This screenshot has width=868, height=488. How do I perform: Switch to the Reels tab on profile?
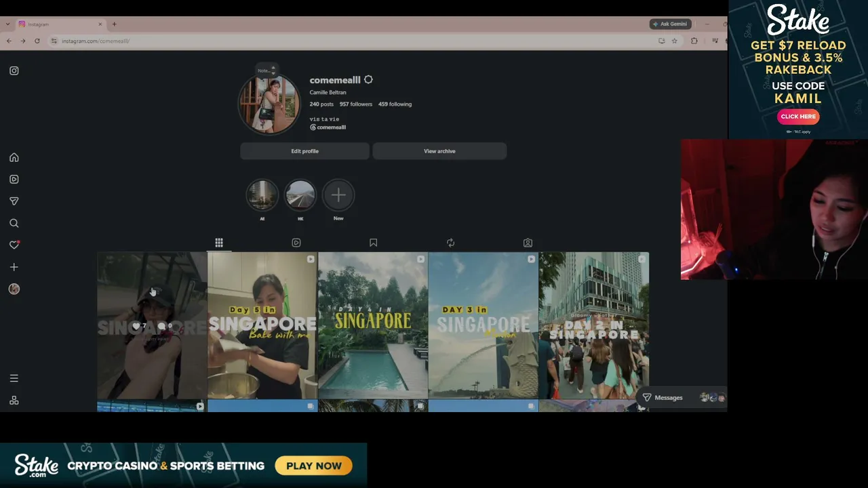[x=296, y=243]
